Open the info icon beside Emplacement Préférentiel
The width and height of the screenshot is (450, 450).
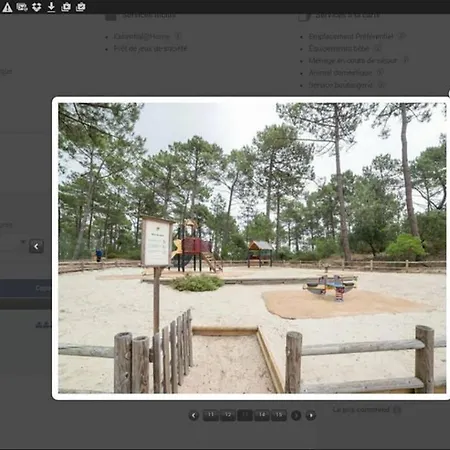tap(402, 36)
